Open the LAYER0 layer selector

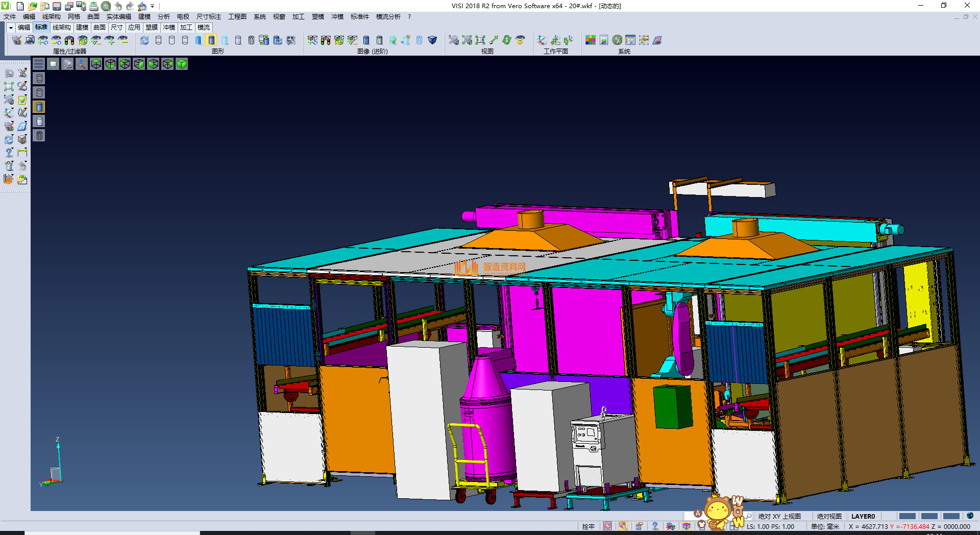pyautogui.click(x=863, y=516)
